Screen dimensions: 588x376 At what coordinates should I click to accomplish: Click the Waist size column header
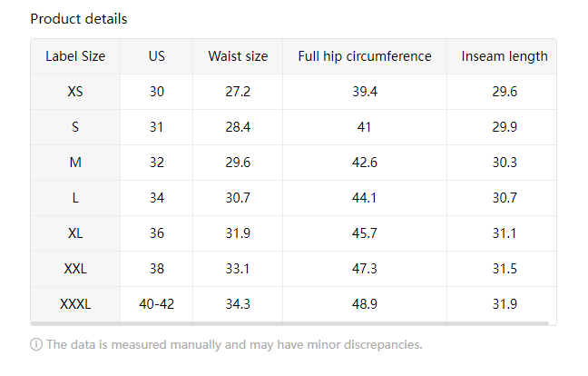[x=238, y=56]
